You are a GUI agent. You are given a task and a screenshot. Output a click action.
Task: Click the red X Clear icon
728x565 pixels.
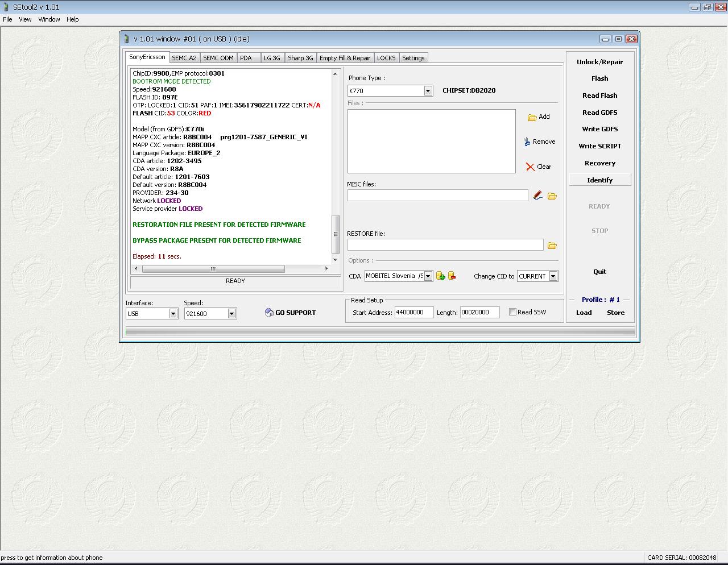pos(530,167)
